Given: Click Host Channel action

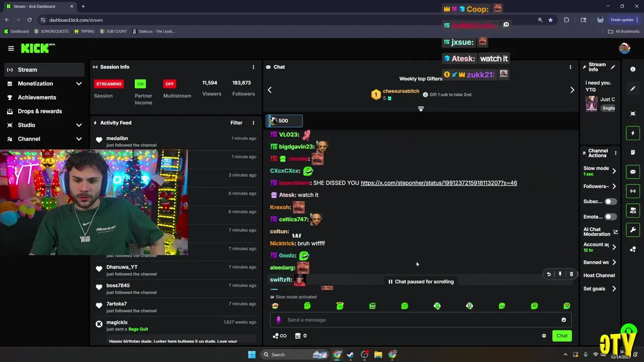Looking at the screenshot, I should pyautogui.click(x=599, y=276).
